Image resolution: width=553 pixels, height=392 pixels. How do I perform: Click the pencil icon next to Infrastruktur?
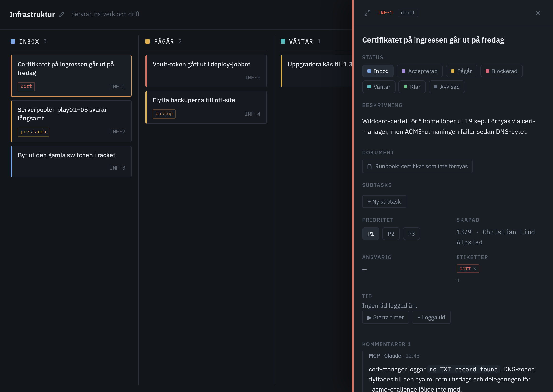click(x=61, y=15)
